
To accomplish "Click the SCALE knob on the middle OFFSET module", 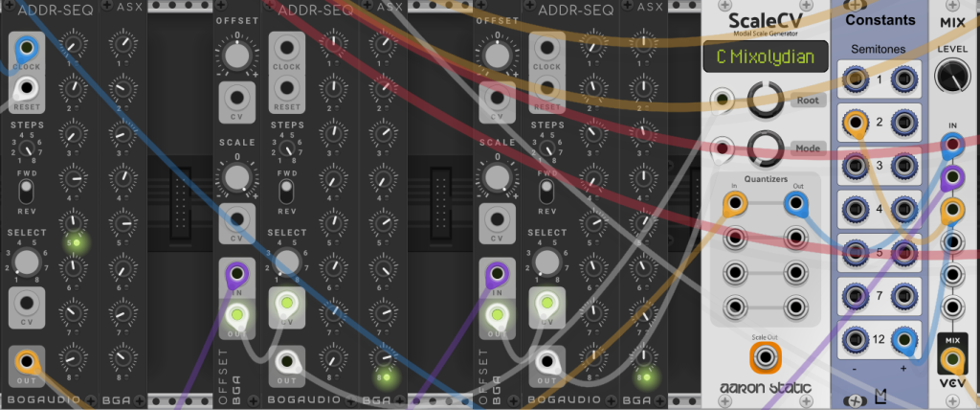I will pos(236,177).
